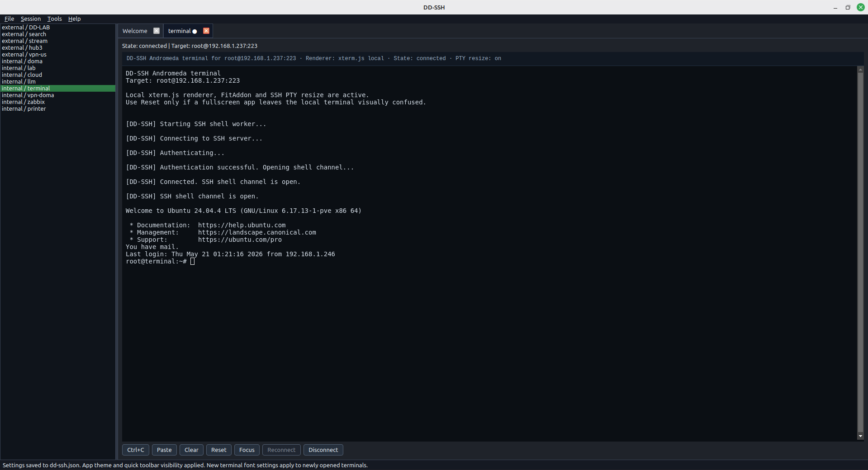This screenshot has width=868, height=470.
Task: Select the internal / llm host
Action: [58, 81]
